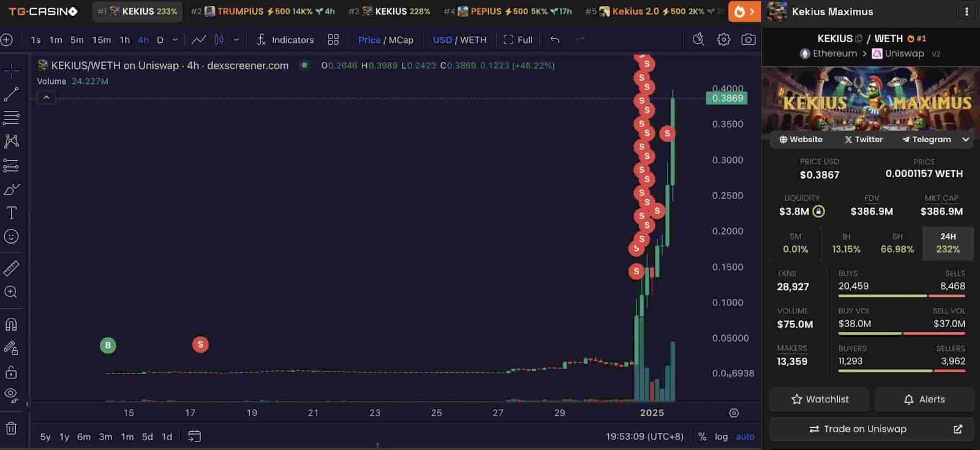The image size is (980, 450).
Task: Select the 5m timeframe
Action: (77, 40)
